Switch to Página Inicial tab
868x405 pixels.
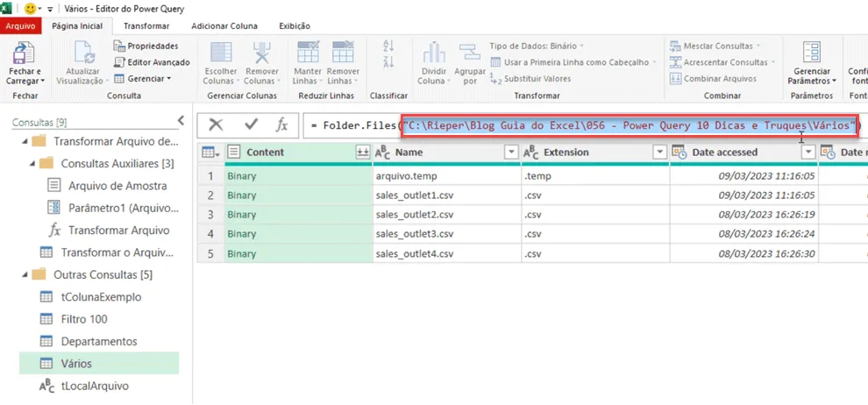pos(77,26)
